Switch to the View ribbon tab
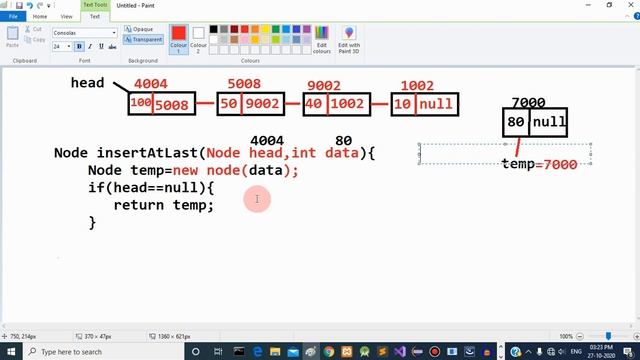The image size is (640, 360). tap(67, 17)
